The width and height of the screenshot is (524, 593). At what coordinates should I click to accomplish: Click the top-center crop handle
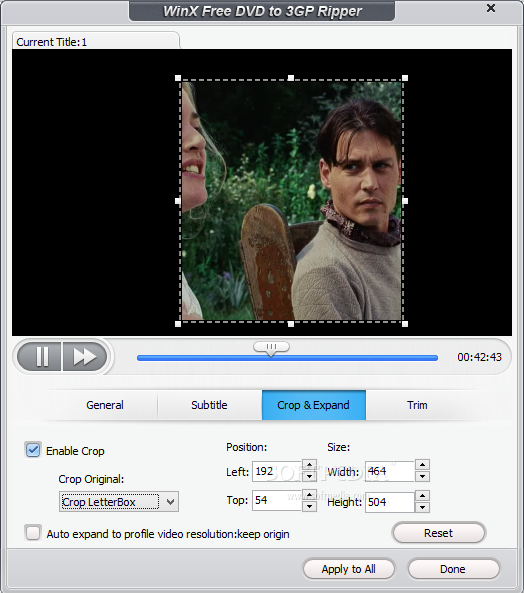291,78
